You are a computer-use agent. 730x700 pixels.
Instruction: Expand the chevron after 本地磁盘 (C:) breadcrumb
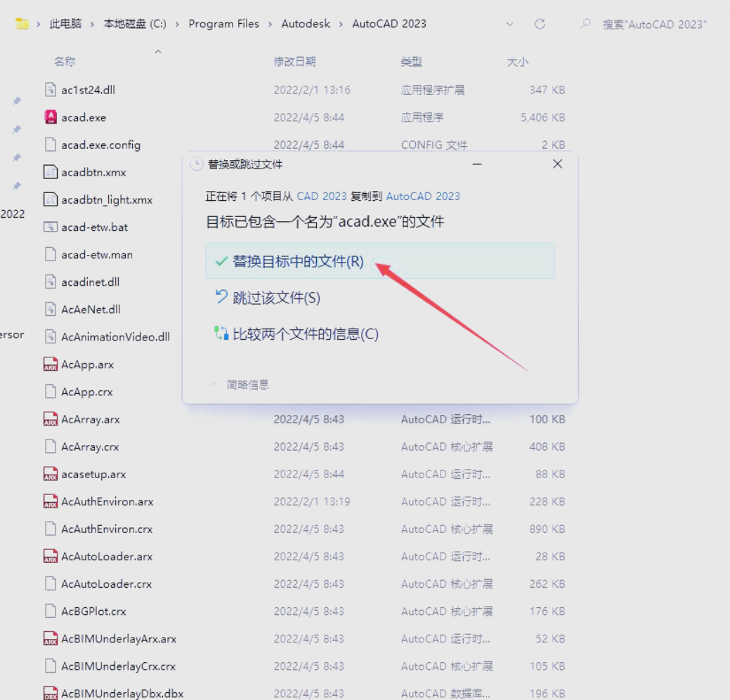click(x=177, y=24)
